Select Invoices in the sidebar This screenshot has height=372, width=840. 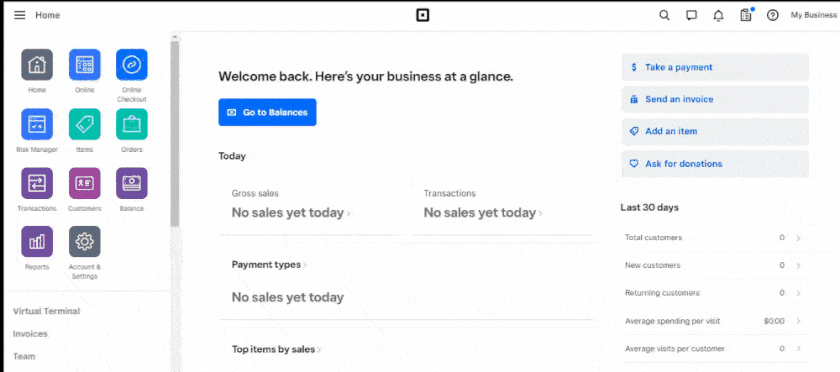click(x=30, y=334)
